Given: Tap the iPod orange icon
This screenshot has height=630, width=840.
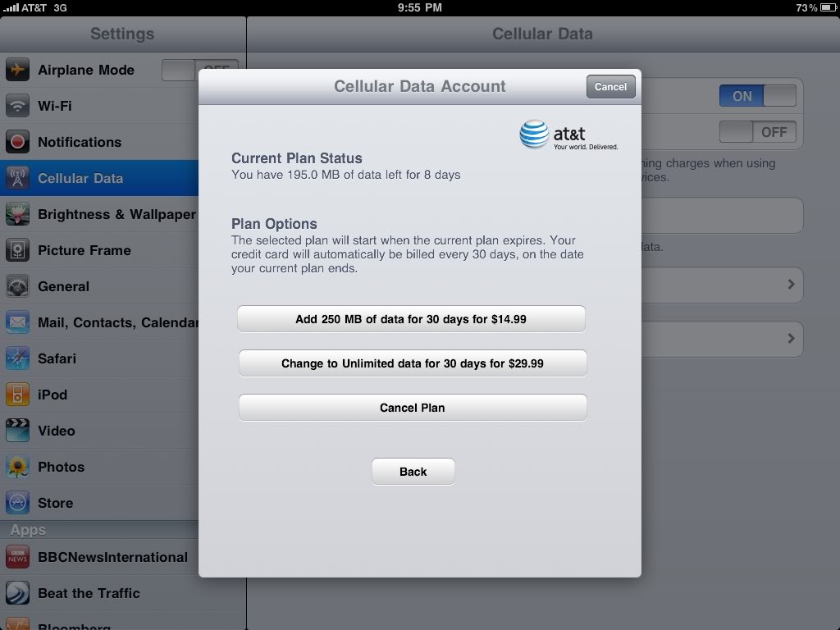Looking at the screenshot, I should click(x=17, y=395).
